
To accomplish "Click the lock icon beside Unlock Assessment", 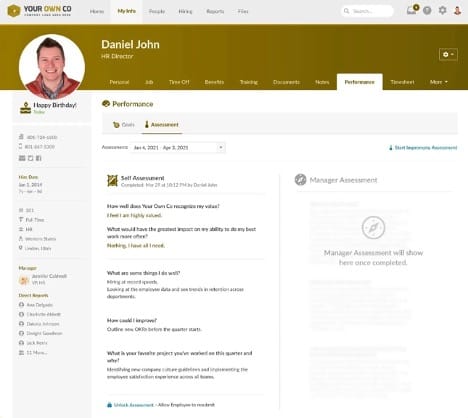I will (x=109, y=405).
